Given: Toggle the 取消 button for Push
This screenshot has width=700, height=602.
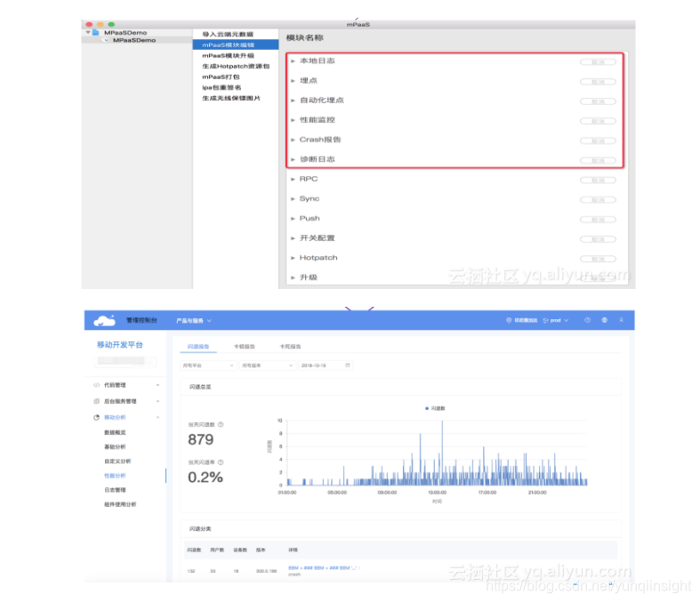Looking at the screenshot, I should pos(598,220).
